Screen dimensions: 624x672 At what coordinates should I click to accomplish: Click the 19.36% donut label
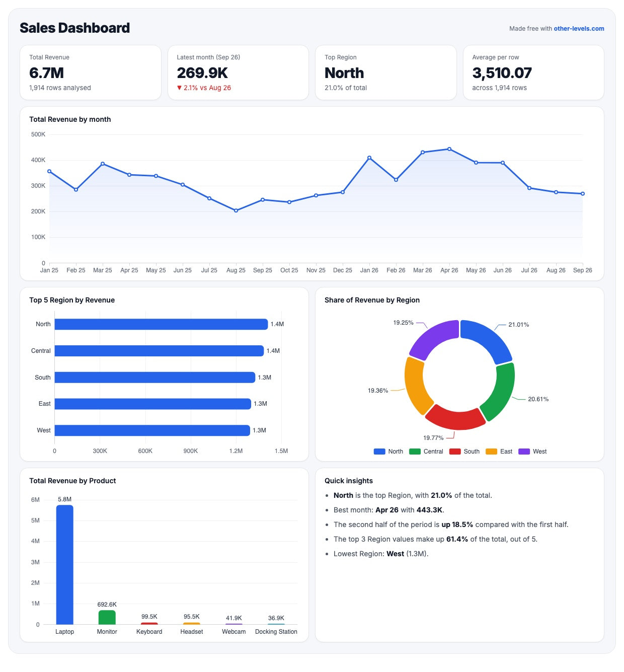tap(378, 391)
